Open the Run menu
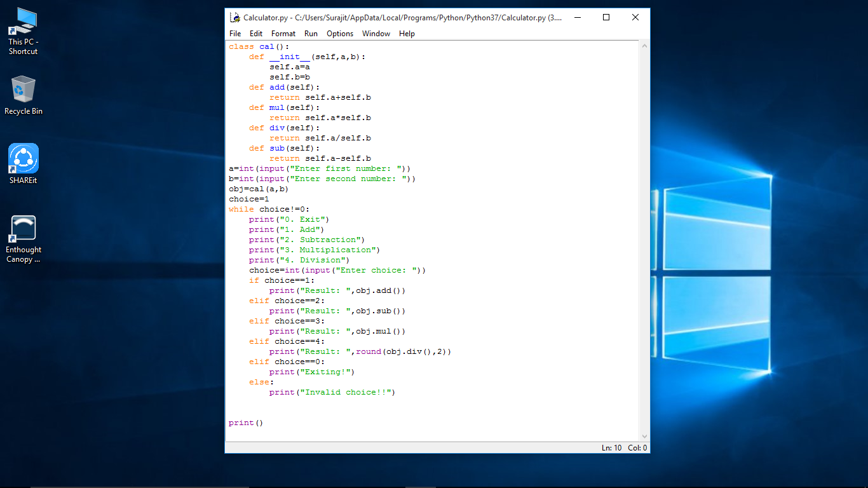Image resolution: width=868 pixels, height=488 pixels. tap(311, 34)
